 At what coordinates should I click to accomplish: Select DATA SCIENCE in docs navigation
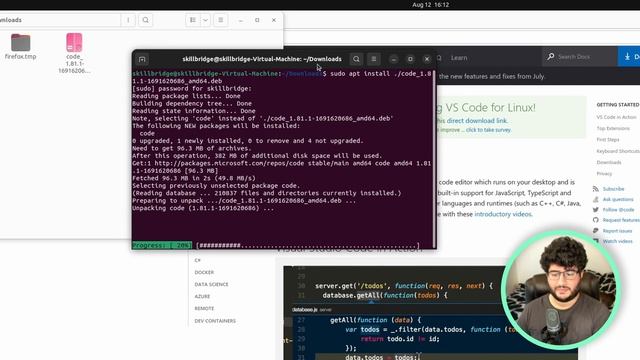(x=211, y=284)
